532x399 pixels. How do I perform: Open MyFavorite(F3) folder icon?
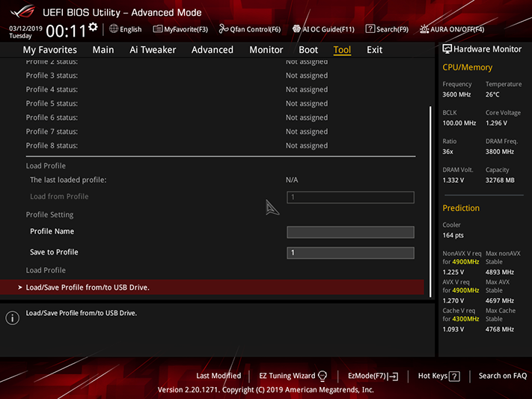pyautogui.click(x=157, y=29)
